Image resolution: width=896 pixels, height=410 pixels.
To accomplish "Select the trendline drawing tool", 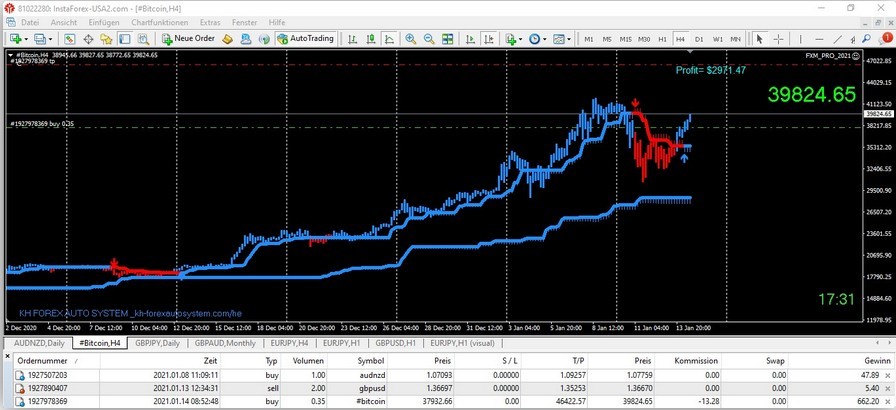I will 837,39.
